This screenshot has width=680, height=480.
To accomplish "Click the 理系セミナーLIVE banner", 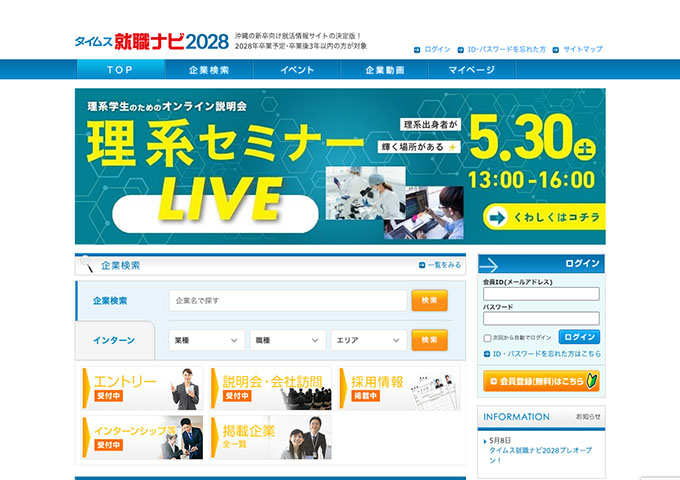I will pos(340,167).
